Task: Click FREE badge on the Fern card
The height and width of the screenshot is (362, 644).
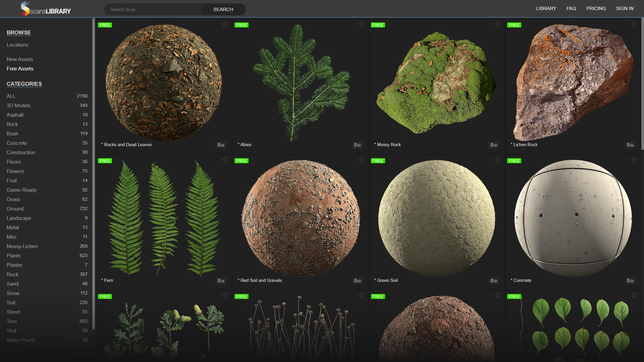Action: point(105,161)
